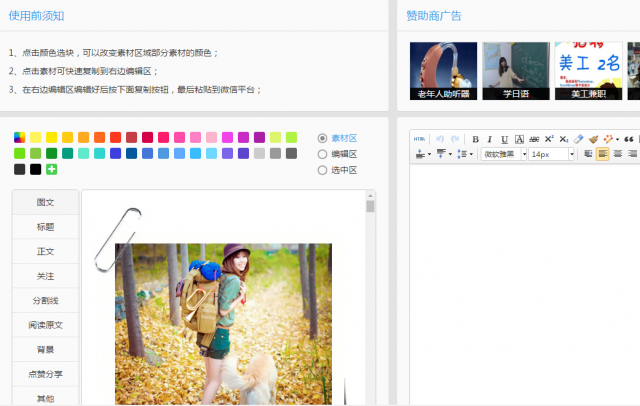Select the 编辑区 radio option

click(322, 154)
